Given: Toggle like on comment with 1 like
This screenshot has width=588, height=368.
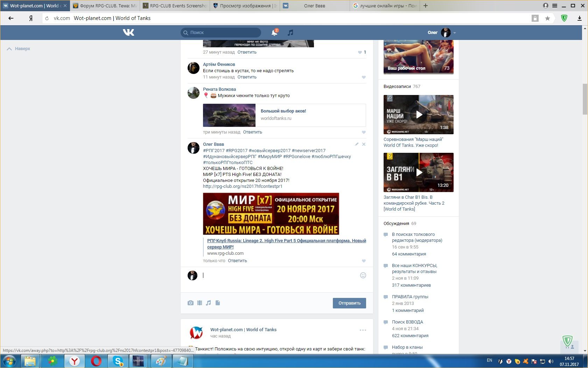Looking at the screenshot, I should pyautogui.click(x=362, y=52).
